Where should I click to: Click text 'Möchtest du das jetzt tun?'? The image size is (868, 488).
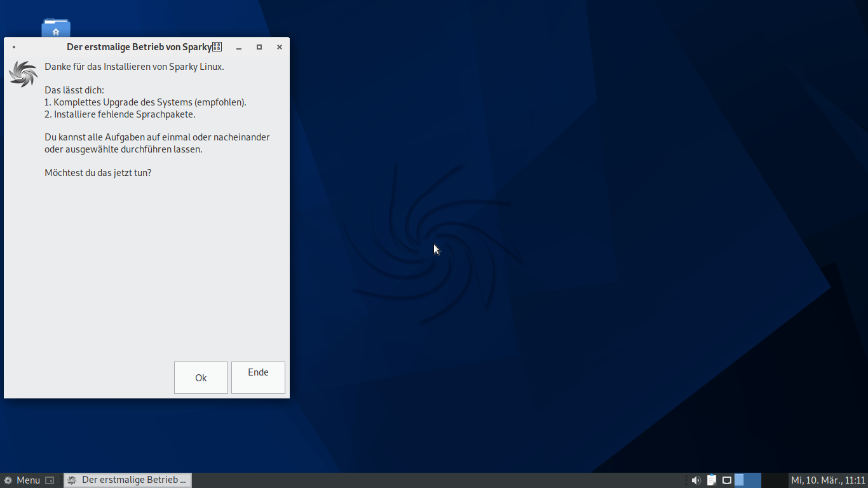(x=98, y=172)
